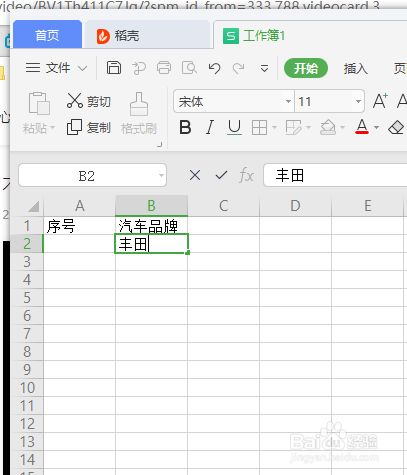Click the Select All corner triangle

pyautogui.click(x=33, y=206)
